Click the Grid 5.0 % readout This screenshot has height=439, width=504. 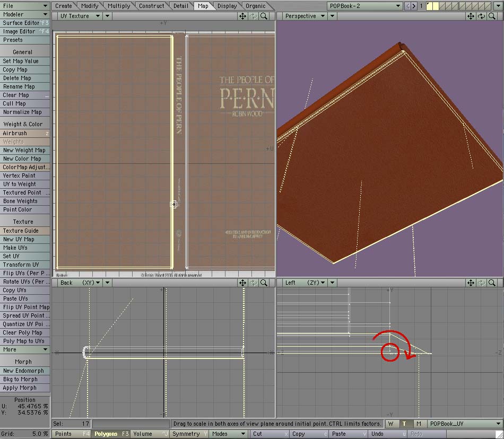pos(25,434)
